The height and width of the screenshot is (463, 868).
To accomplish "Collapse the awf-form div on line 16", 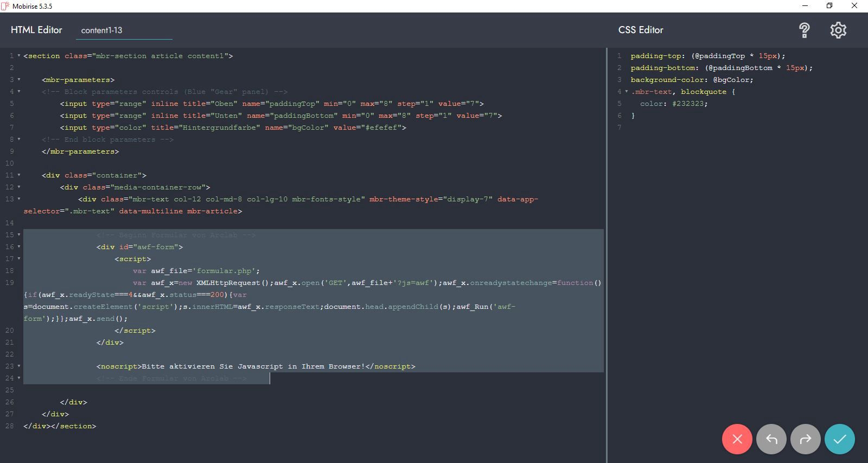I will pyautogui.click(x=19, y=247).
